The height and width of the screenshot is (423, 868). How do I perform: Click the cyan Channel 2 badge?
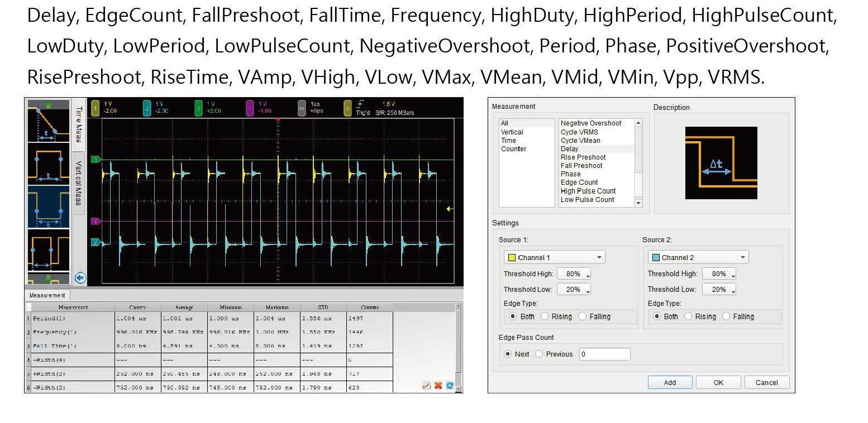147,108
